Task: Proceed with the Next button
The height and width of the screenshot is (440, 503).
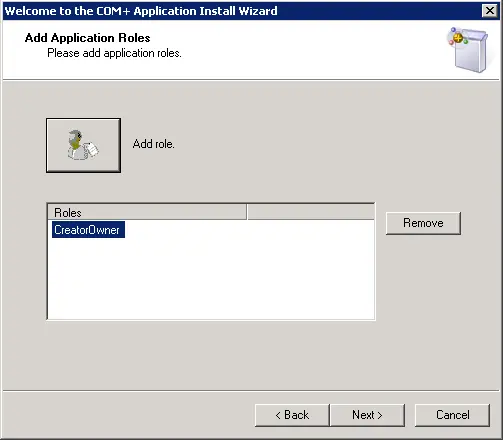Action: [x=367, y=415]
